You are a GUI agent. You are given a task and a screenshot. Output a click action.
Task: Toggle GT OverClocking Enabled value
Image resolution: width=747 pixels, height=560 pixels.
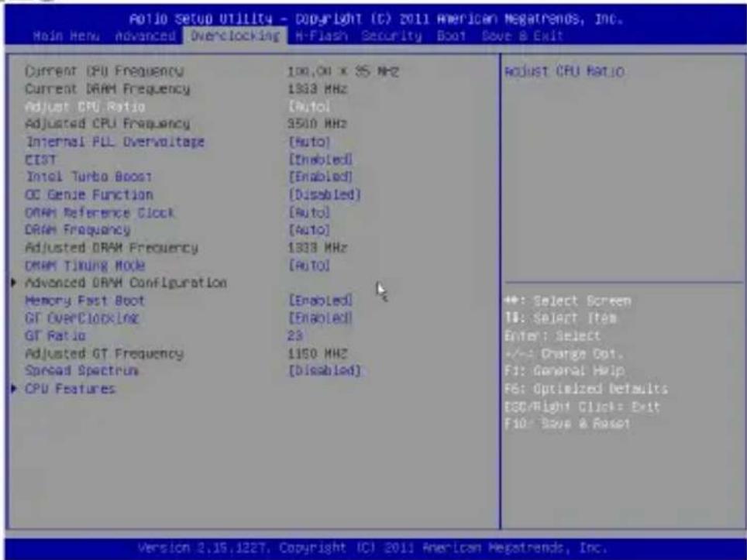pos(320,318)
